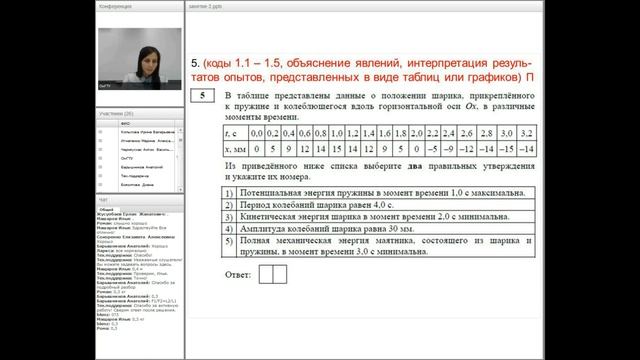Click time cell 2,0 in table

[416, 133]
